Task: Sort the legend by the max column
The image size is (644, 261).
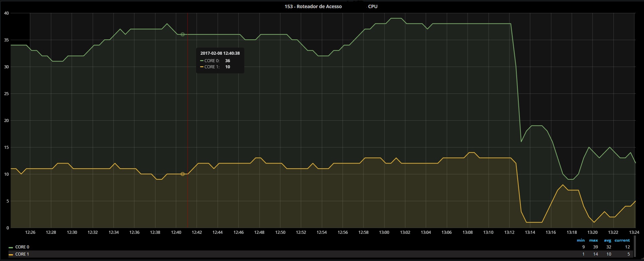Action: pyautogui.click(x=593, y=240)
